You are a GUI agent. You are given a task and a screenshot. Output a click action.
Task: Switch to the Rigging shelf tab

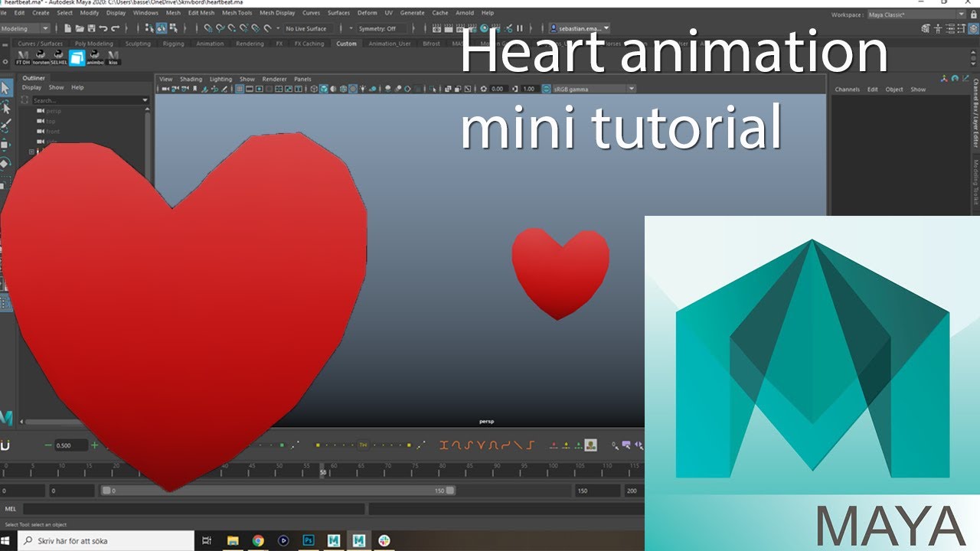pos(173,44)
